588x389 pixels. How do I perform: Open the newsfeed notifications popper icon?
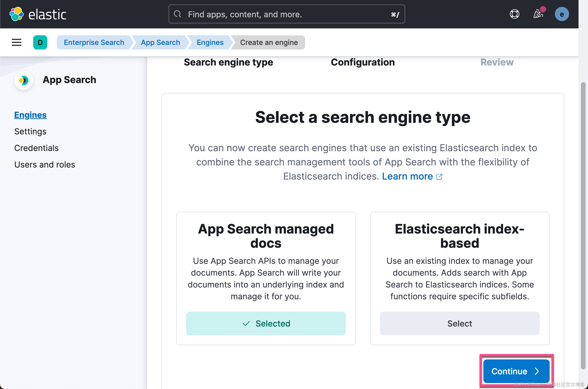538,14
